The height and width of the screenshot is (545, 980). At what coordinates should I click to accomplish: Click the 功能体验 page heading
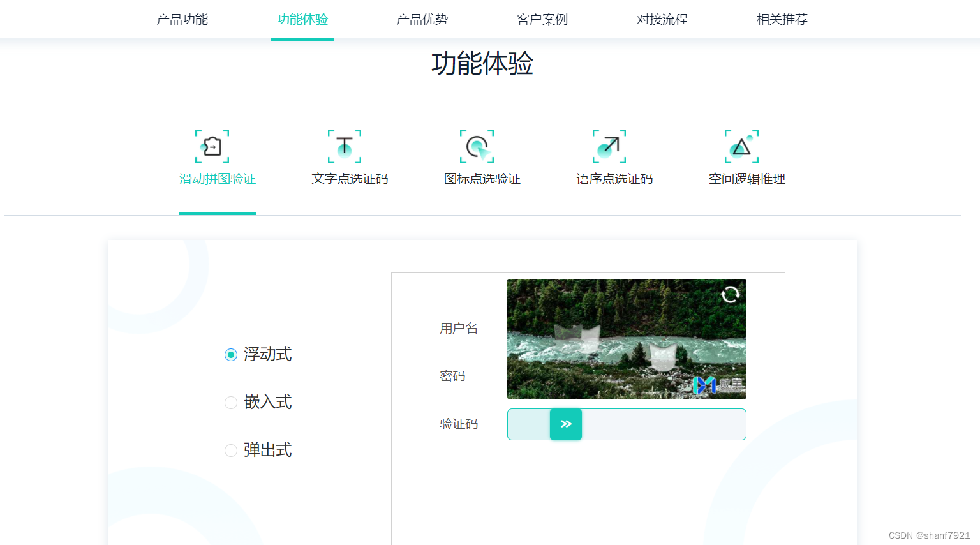[x=482, y=64]
